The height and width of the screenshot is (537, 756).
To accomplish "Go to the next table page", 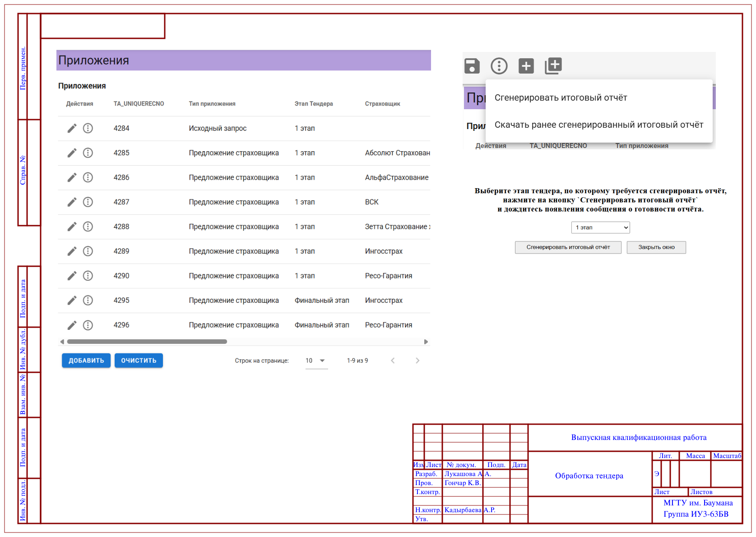I will (x=417, y=361).
